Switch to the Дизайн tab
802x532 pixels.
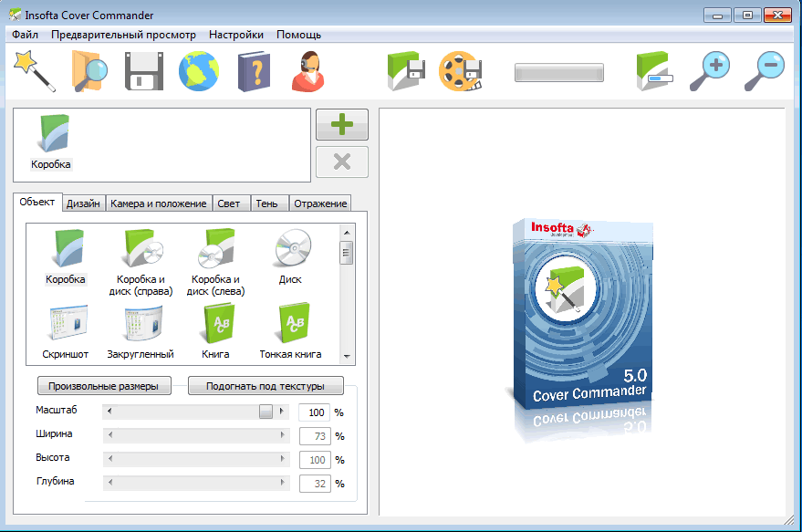click(83, 203)
